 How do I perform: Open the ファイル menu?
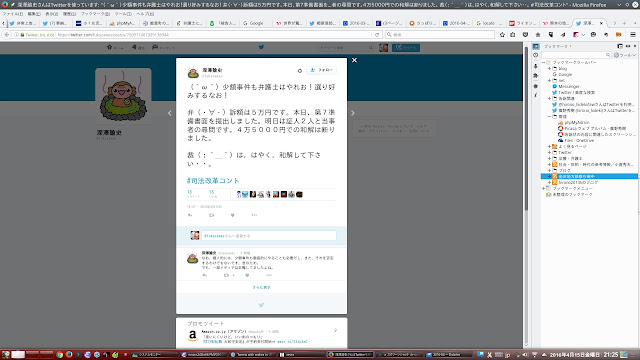tap(13, 14)
